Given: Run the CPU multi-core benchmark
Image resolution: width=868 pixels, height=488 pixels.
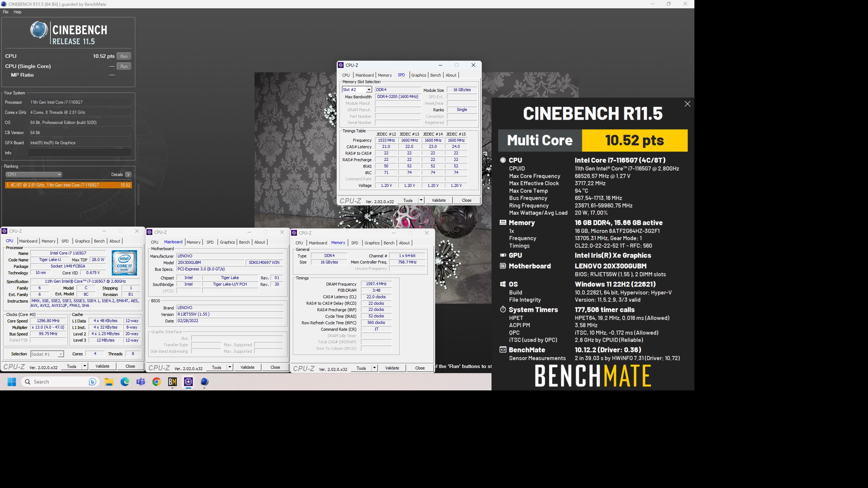Looking at the screenshot, I should [124, 56].
